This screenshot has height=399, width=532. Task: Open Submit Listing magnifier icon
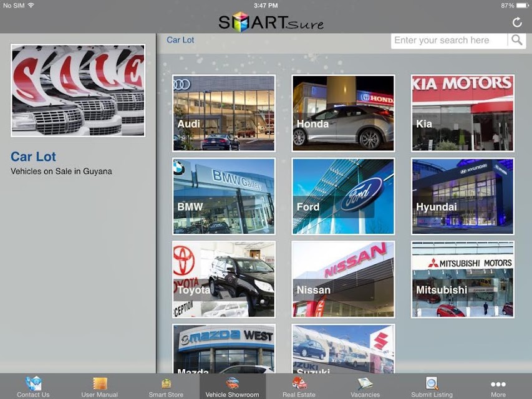(x=432, y=383)
